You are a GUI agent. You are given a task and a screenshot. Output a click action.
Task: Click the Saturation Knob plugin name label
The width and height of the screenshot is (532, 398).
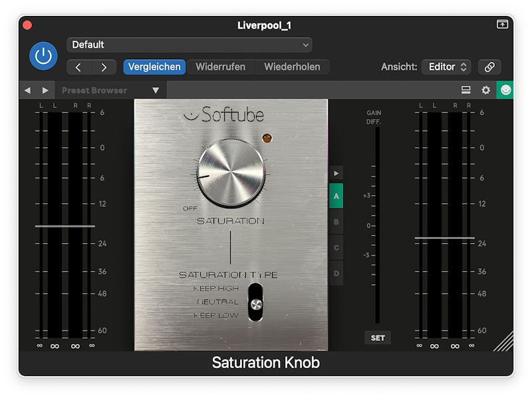coord(266,363)
